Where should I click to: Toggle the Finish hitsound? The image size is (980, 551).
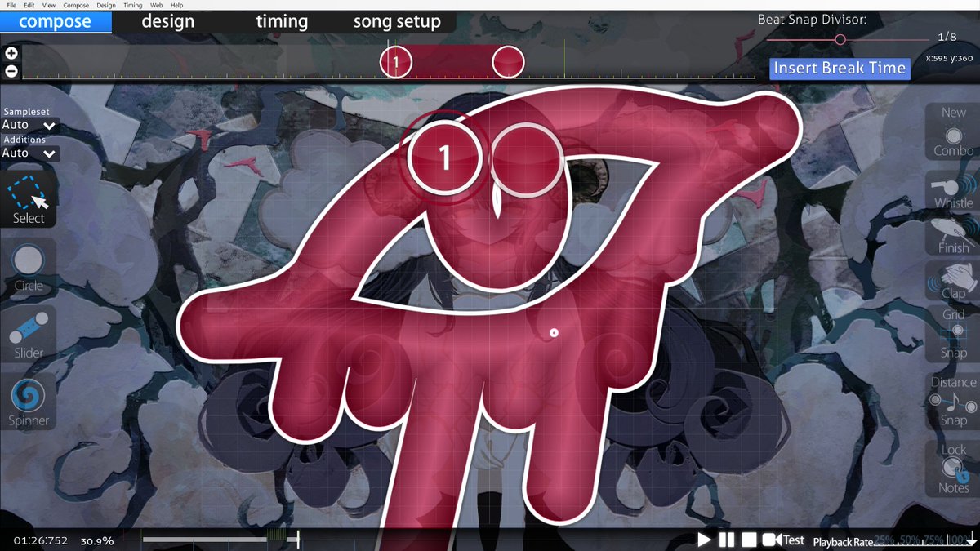click(x=953, y=234)
